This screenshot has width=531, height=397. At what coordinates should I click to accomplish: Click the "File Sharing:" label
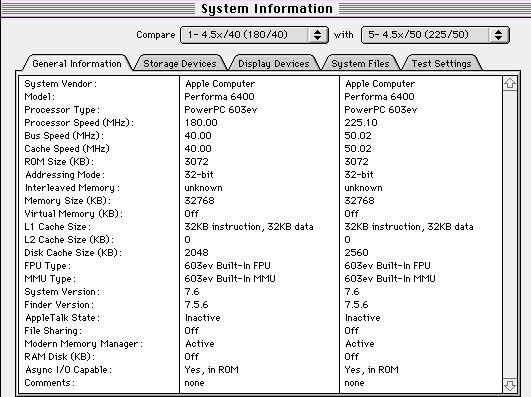coord(53,331)
